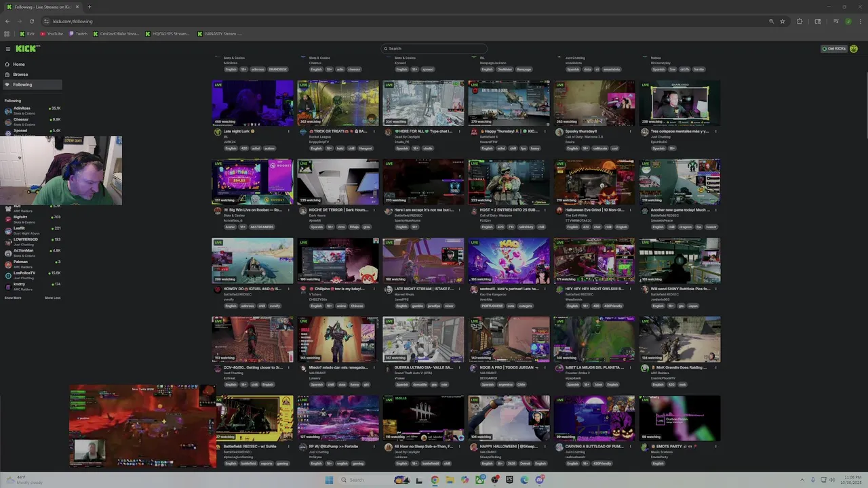Screen dimensions: 868x488
Task: Open Bigfoltz channel in Following list
Action: click(x=33, y=218)
